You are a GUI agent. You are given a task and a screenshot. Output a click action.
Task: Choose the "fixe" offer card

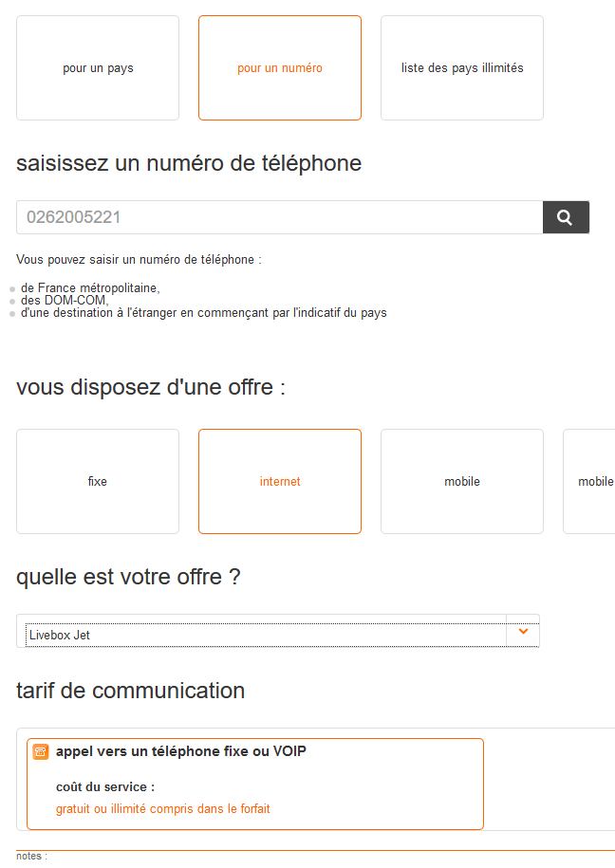click(x=98, y=482)
